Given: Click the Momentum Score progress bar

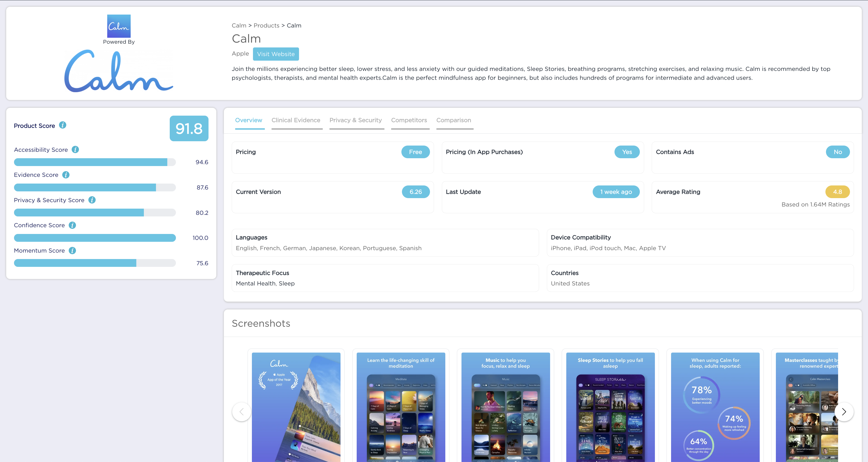Looking at the screenshot, I should (95, 263).
